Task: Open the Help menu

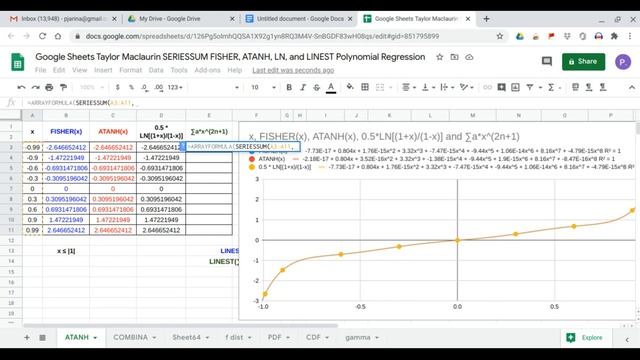Action: click(235, 70)
